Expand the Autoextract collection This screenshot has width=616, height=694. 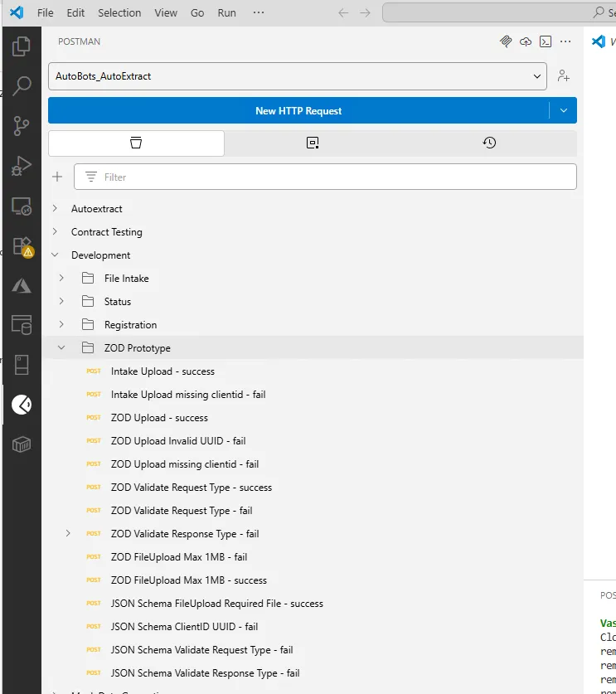click(55, 208)
